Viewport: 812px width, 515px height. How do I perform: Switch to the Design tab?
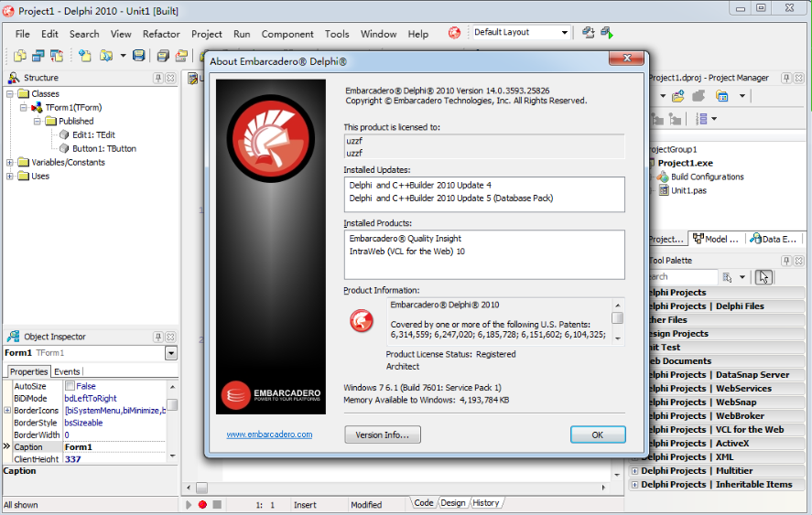[453, 502]
